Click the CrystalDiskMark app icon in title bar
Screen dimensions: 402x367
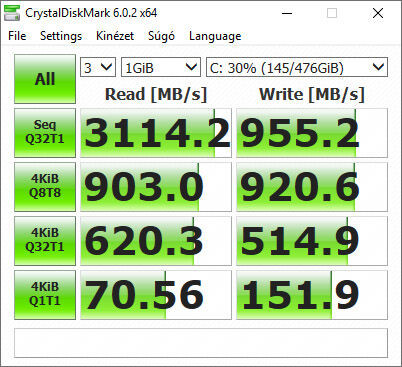(11, 13)
